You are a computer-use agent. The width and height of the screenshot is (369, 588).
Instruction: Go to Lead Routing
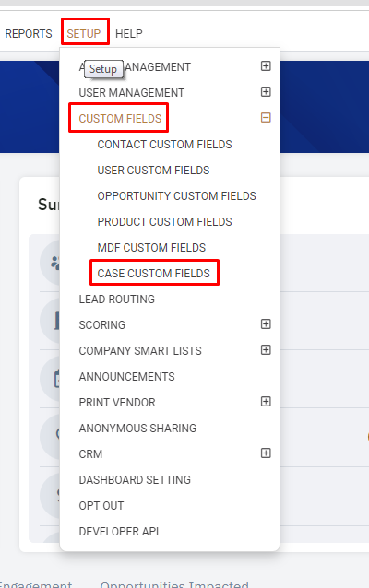point(117,300)
